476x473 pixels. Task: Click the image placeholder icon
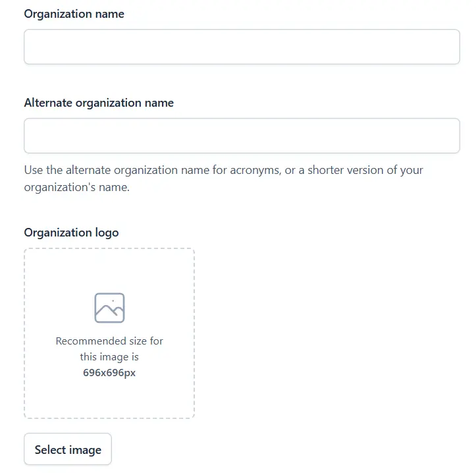(x=109, y=308)
